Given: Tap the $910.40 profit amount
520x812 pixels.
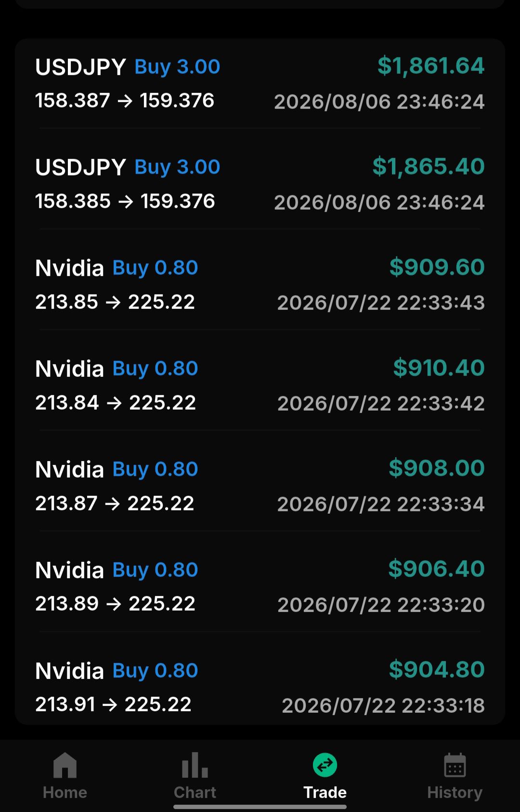Looking at the screenshot, I should tap(439, 368).
